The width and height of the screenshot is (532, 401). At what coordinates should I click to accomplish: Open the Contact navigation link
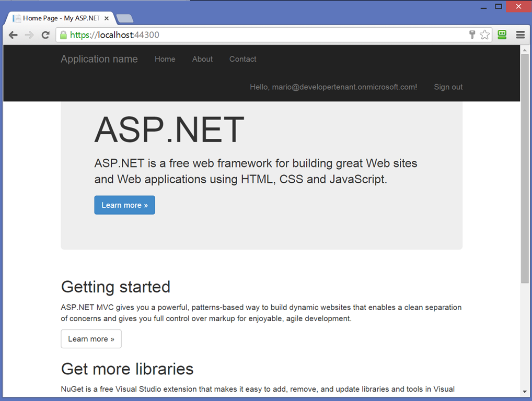pyautogui.click(x=242, y=59)
